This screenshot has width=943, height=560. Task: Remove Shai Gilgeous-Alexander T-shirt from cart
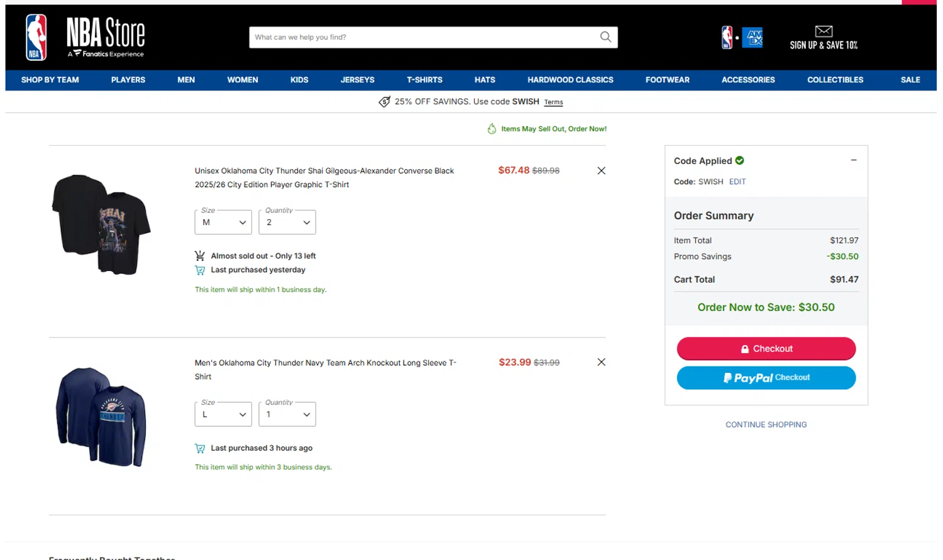pyautogui.click(x=601, y=170)
